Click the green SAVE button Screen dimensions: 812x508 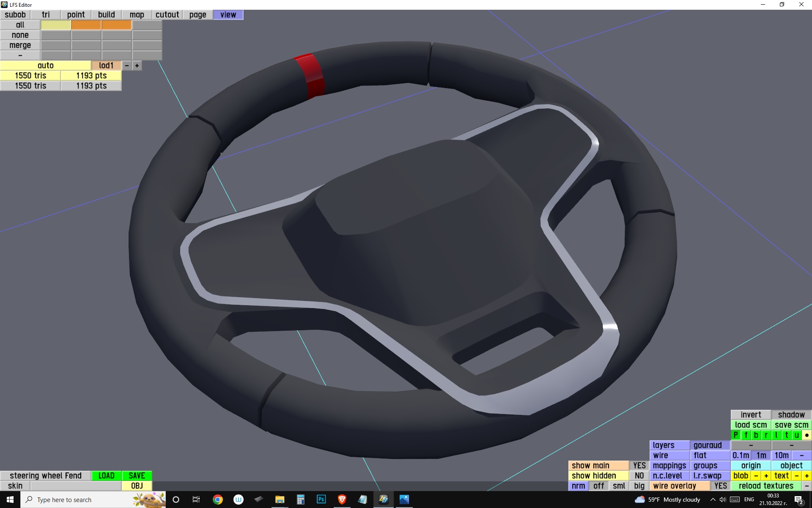tap(137, 475)
